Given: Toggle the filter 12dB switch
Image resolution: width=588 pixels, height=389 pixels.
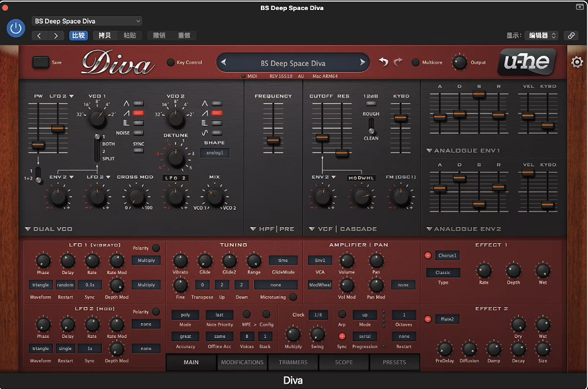Looking at the screenshot, I should tap(371, 103).
